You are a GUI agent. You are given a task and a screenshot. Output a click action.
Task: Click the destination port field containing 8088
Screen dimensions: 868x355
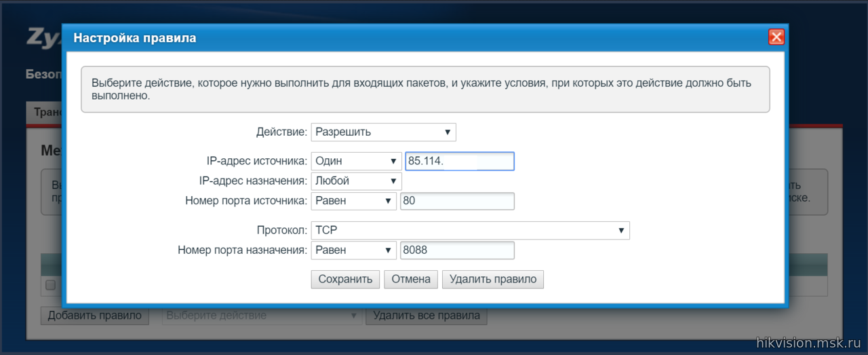point(457,250)
